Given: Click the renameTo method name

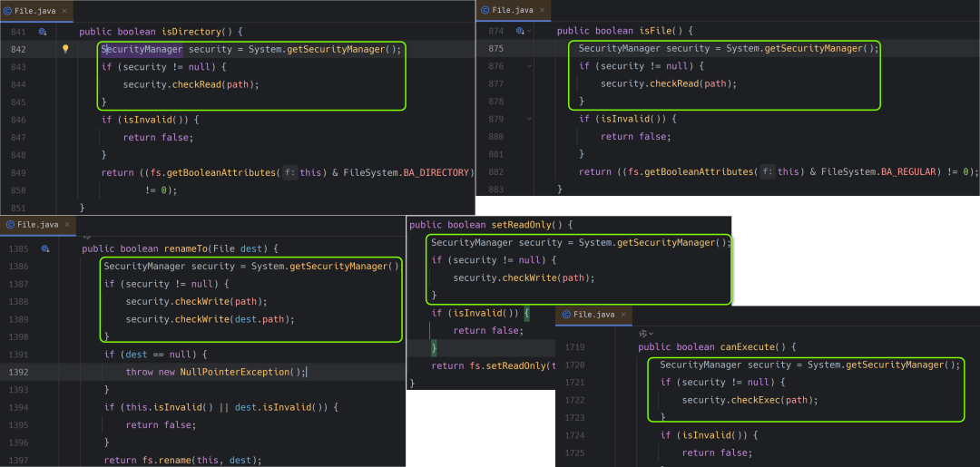Looking at the screenshot, I should pos(185,248).
